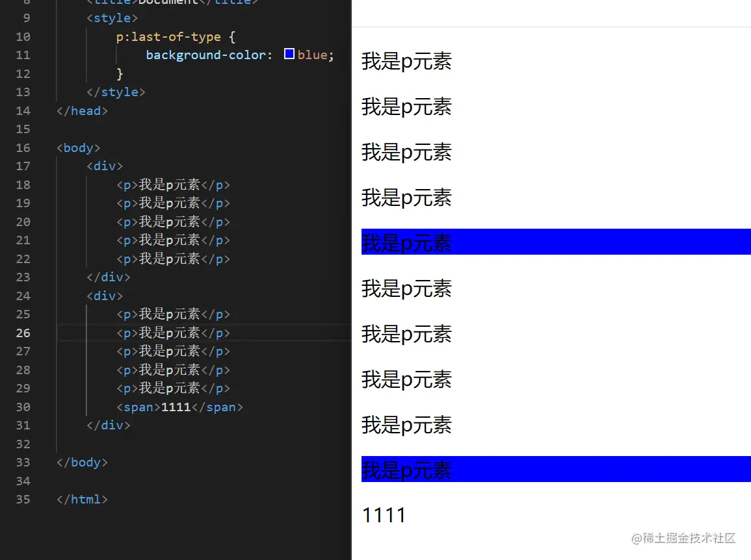Click the closing </div> tag on line 23
751x560 pixels.
(x=108, y=277)
